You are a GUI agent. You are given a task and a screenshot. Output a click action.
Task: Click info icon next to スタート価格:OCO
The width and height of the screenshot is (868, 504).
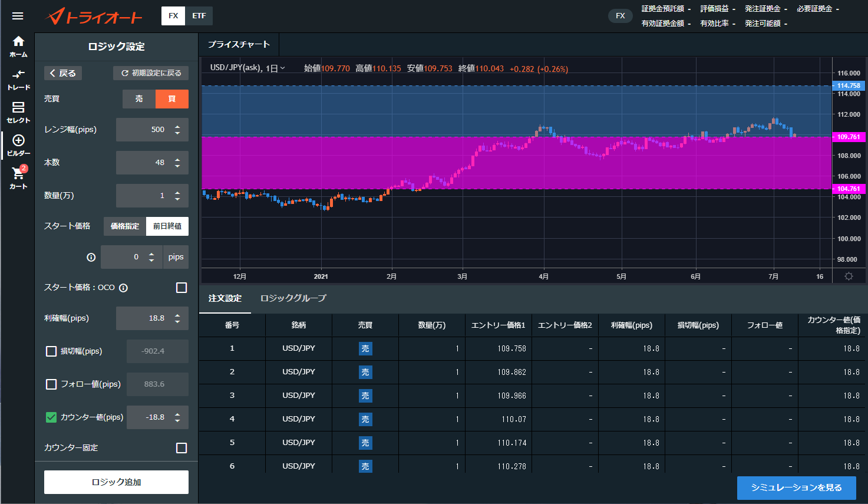[123, 288]
